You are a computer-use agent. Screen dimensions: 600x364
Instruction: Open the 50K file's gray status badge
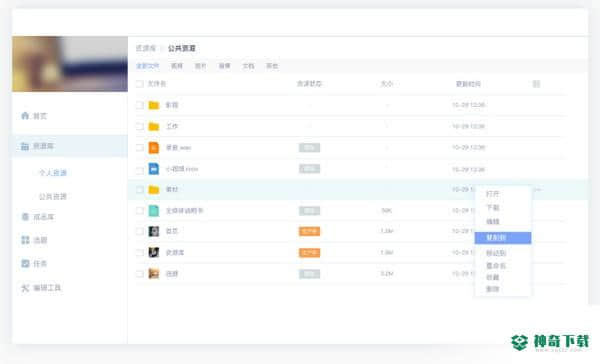point(309,211)
